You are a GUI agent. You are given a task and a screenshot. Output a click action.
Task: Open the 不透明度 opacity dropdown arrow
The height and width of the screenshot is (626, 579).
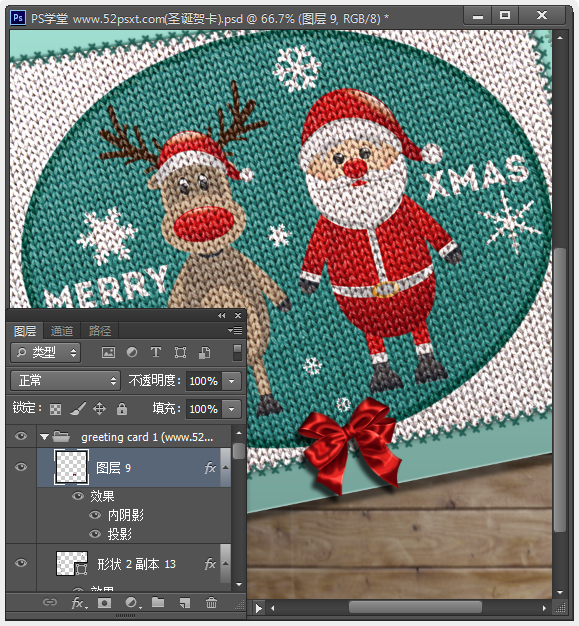[x=232, y=381]
